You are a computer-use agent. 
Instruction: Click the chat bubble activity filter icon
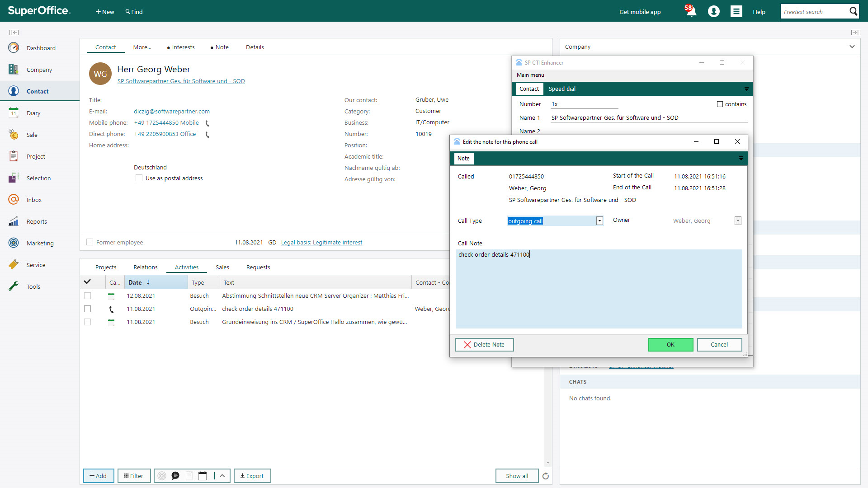[x=175, y=476]
